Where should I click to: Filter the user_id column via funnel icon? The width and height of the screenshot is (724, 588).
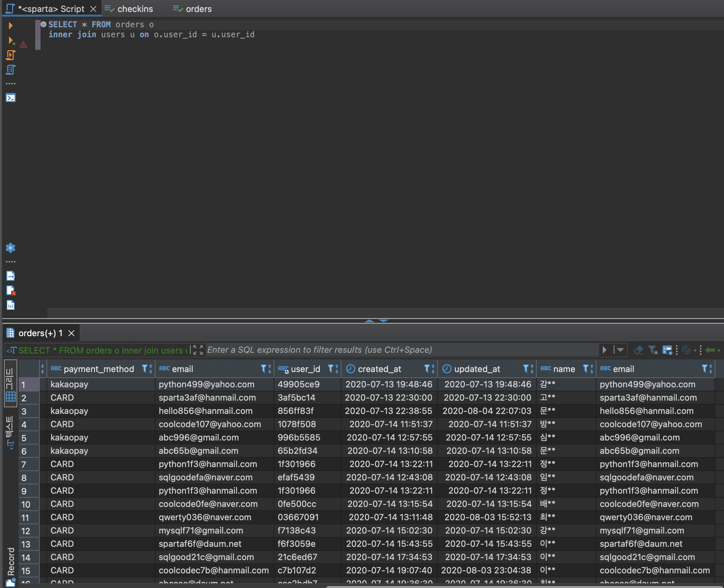pos(331,368)
